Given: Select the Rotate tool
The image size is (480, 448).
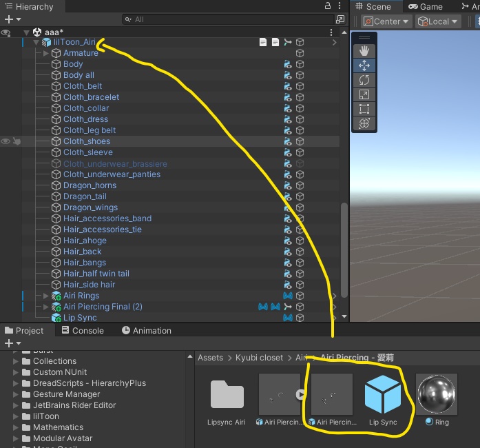Looking at the screenshot, I should tap(364, 80).
